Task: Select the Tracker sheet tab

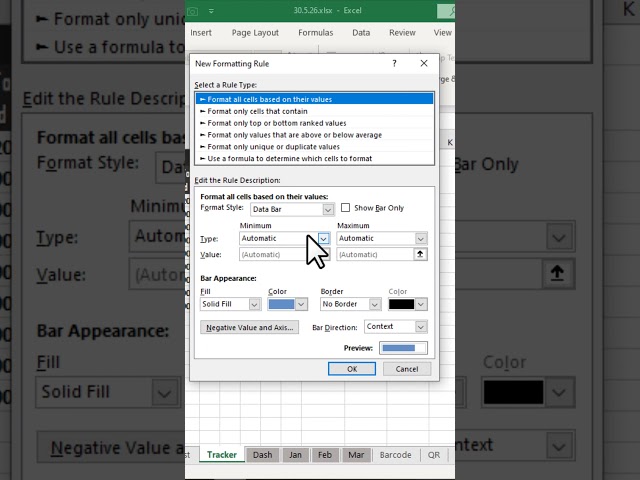Action: tap(222, 455)
